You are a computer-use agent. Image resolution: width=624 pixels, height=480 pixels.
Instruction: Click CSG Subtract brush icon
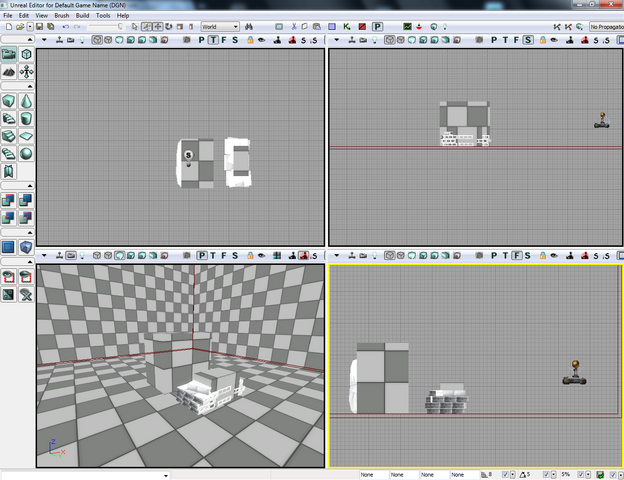pyautogui.click(x=26, y=200)
